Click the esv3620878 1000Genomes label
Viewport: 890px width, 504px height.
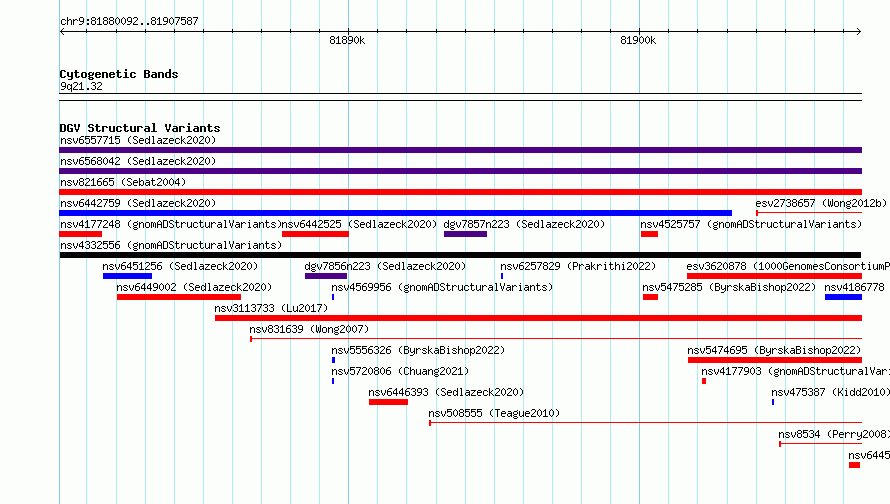click(788, 266)
